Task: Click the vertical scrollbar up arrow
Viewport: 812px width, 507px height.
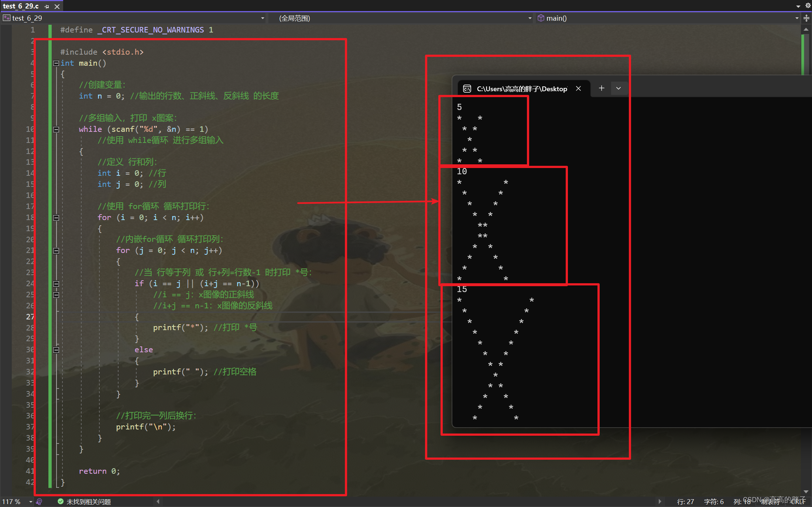Action: click(806, 30)
